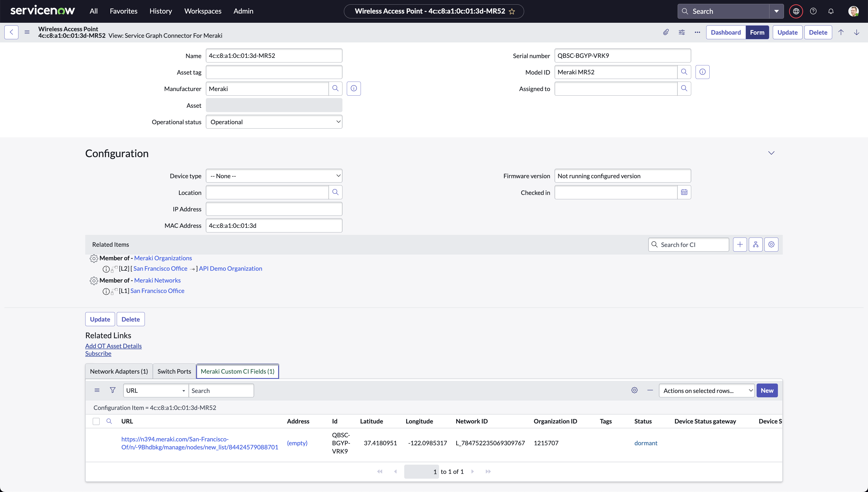Image resolution: width=868 pixels, height=492 pixels.
Task: Switch to the Switch Ports tab
Action: 174,371
